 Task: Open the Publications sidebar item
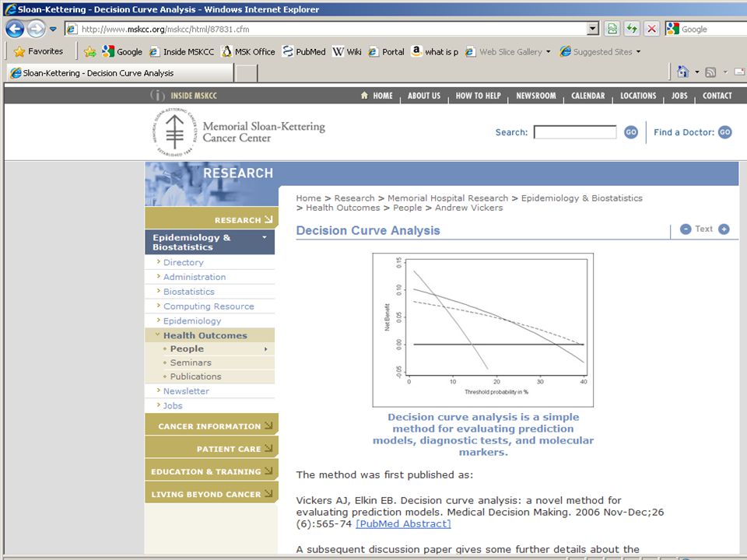click(195, 376)
